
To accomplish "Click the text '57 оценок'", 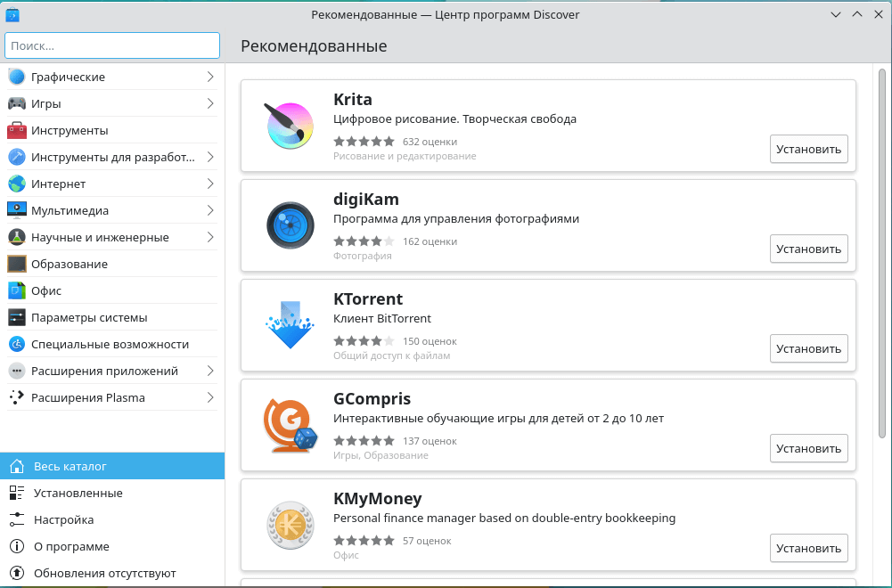I will [427, 541].
